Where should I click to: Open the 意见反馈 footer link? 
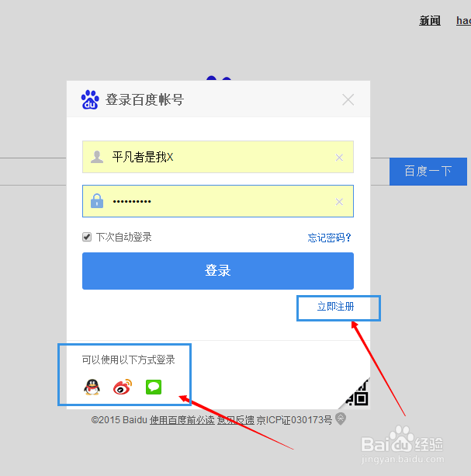pyautogui.click(x=236, y=420)
